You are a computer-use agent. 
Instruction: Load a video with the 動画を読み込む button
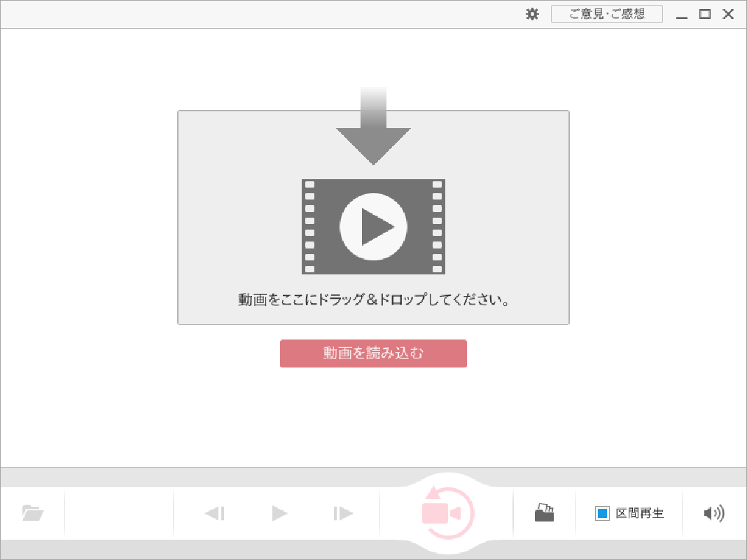pos(373,353)
